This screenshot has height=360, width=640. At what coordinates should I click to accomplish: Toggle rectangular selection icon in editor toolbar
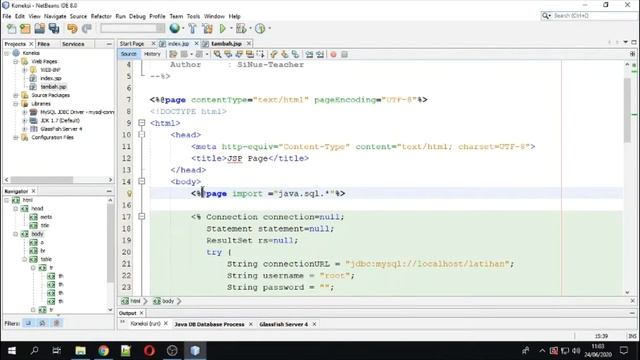pos(260,54)
